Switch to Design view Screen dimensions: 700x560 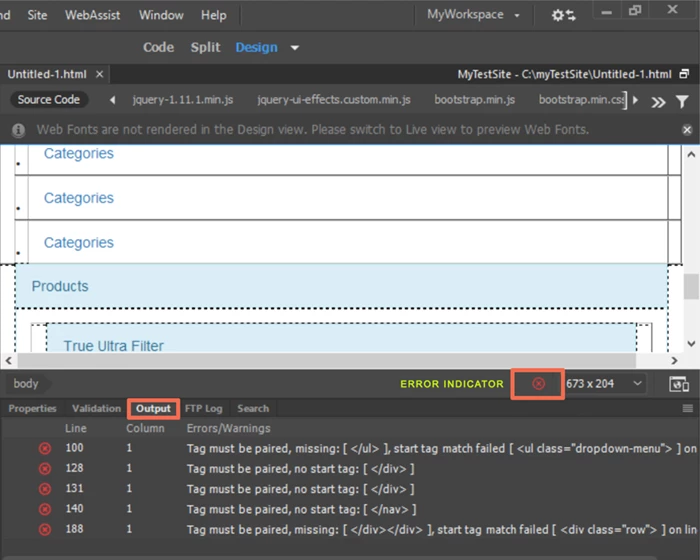click(x=256, y=47)
